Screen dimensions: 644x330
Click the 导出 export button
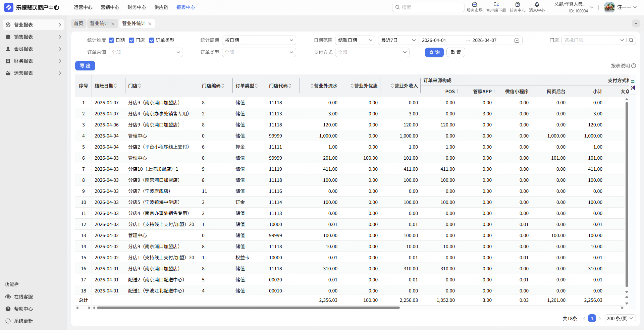click(x=85, y=66)
